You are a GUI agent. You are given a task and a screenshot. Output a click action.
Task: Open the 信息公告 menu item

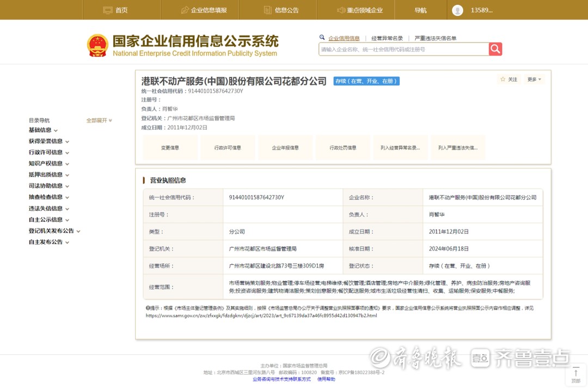click(278, 10)
